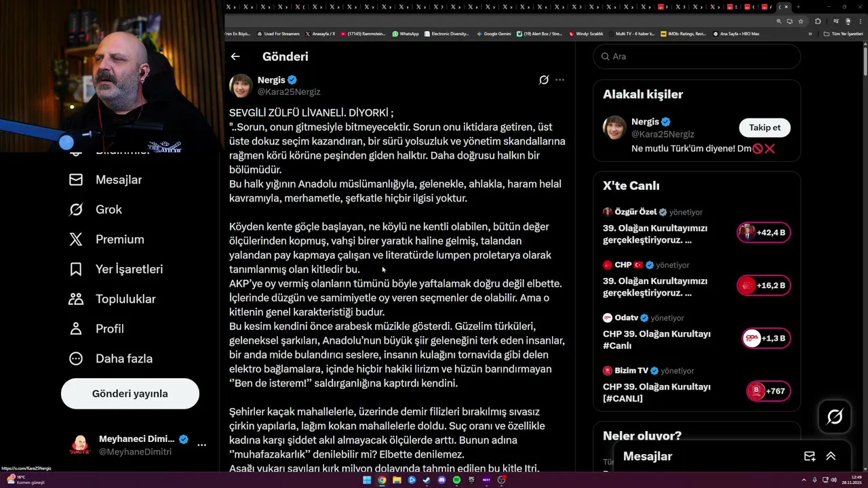Close the active browser tab
The width and height of the screenshot is (868, 488).
787,7
